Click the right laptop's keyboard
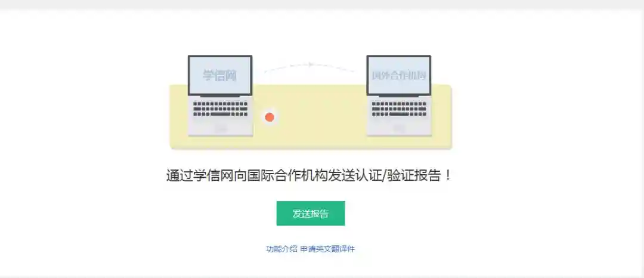Screen dimensions: 644x278 [x=399, y=109]
